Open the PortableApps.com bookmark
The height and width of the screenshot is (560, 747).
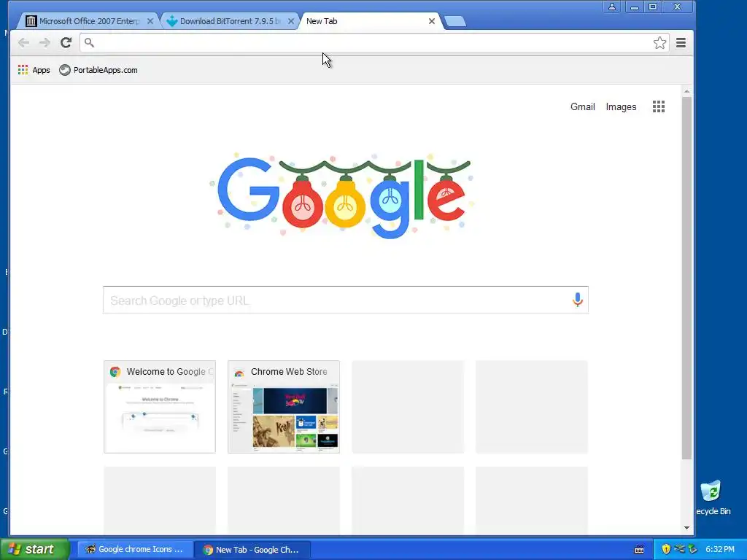[x=98, y=70]
